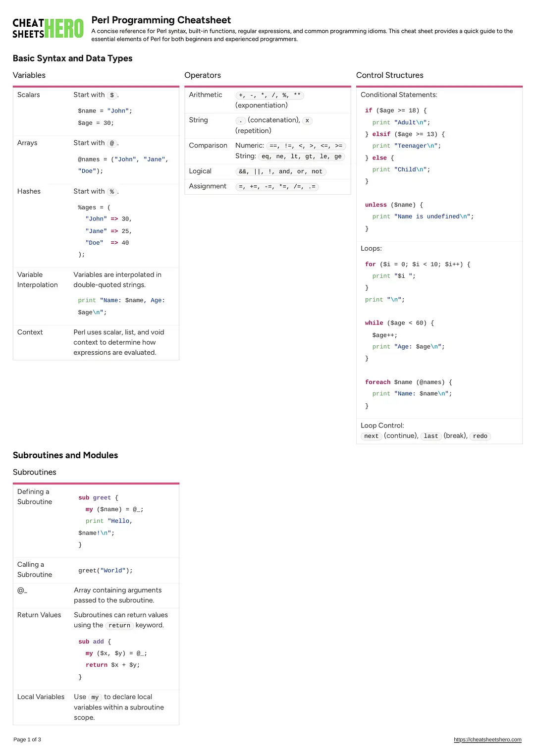Screen dimensions: 535x756
Task: Click the redo keyword badge
Action: click(480, 436)
